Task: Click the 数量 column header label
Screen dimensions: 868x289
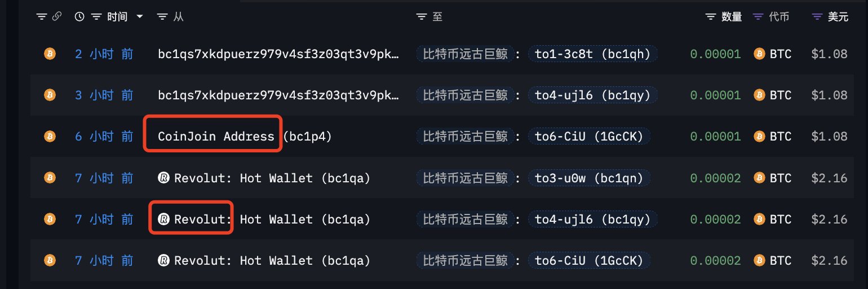Action: [x=732, y=17]
